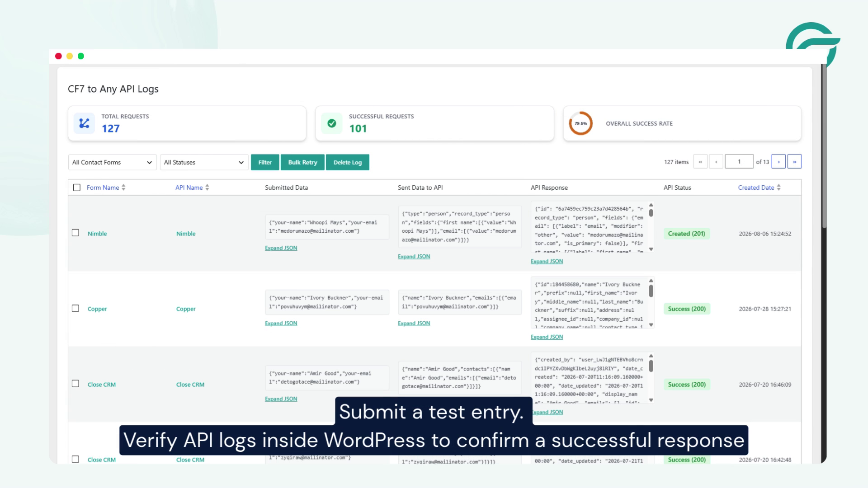
Task: Check the Close CRM row dated 16:42:48
Action: 75,459
